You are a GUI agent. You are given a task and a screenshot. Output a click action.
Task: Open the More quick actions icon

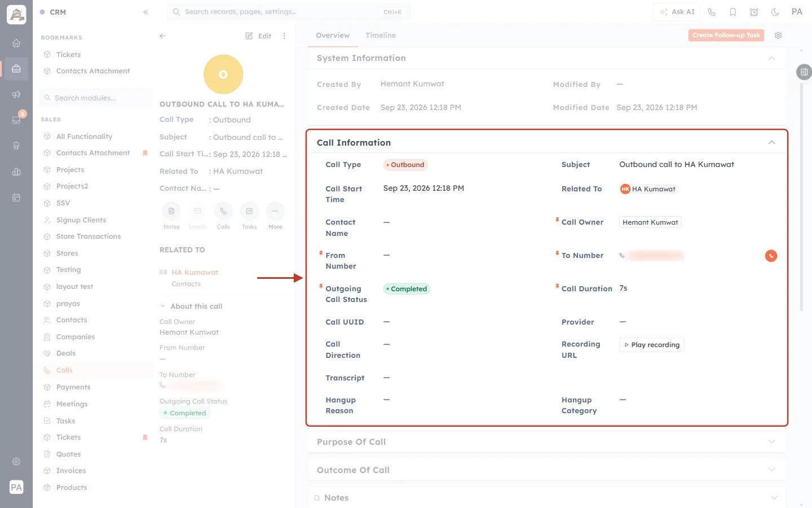275,211
